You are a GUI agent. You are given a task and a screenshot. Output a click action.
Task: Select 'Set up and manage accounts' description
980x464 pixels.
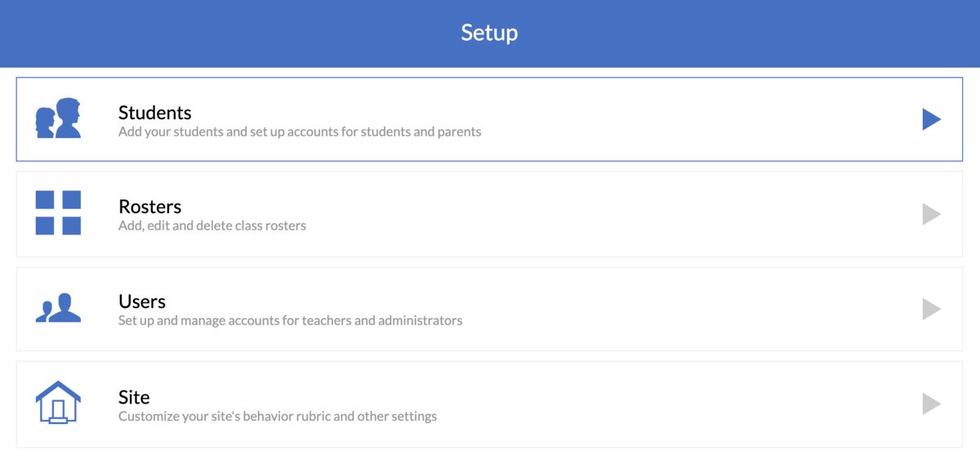290,320
